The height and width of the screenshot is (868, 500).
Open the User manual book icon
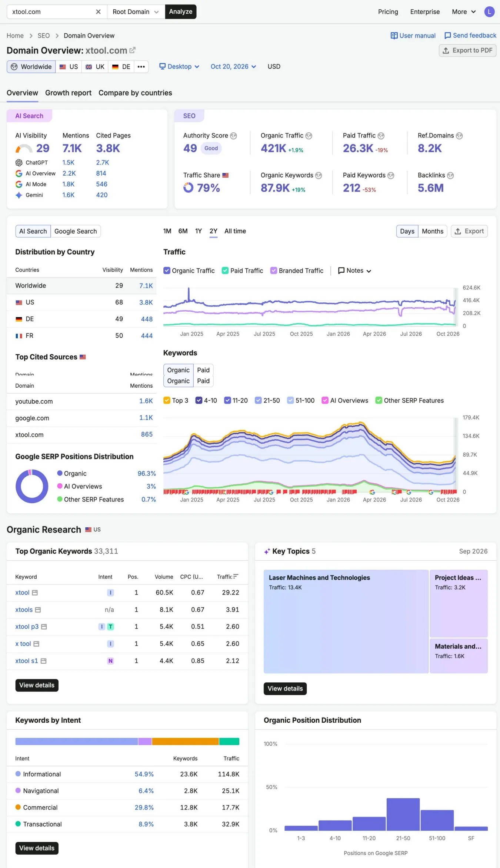point(394,36)
